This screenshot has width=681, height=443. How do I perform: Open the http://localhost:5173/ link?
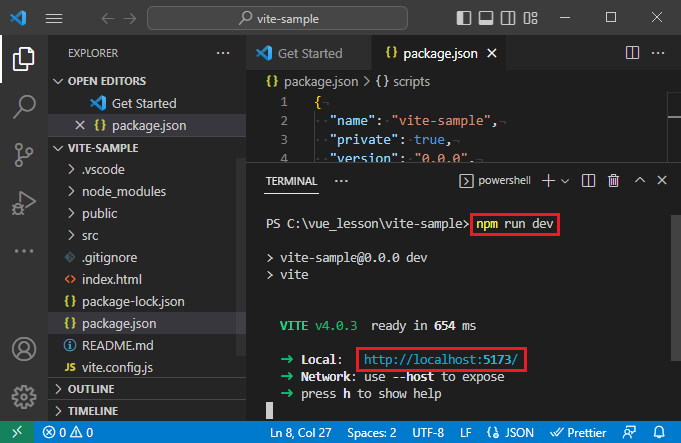pos(441,360)
